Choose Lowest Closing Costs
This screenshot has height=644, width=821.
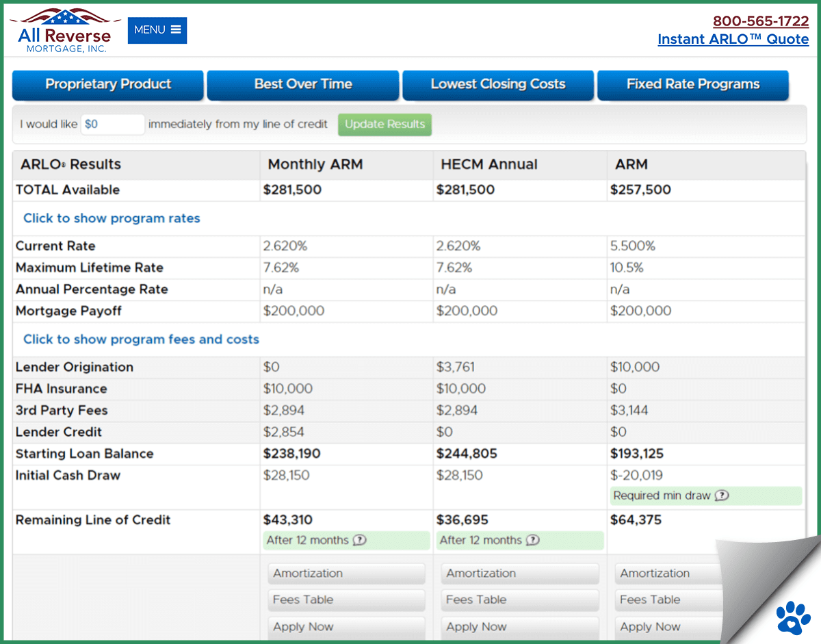497,84
